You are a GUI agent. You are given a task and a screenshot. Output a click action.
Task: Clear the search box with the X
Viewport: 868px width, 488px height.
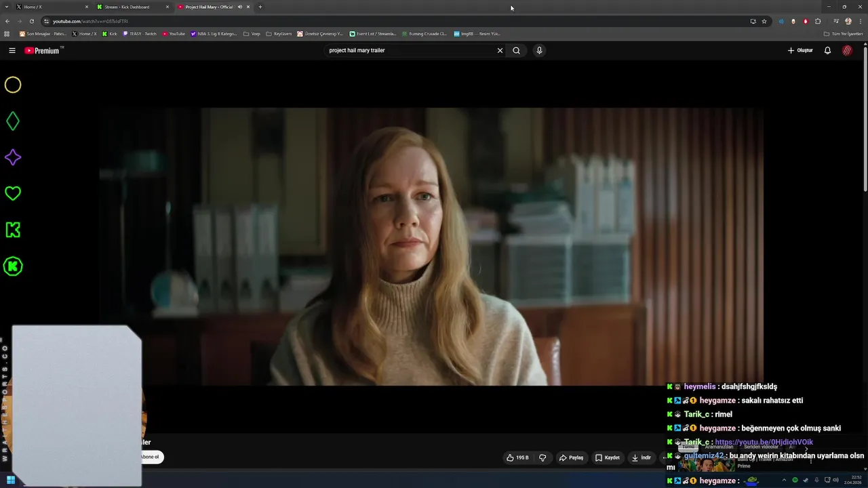(x=500, y=50)
